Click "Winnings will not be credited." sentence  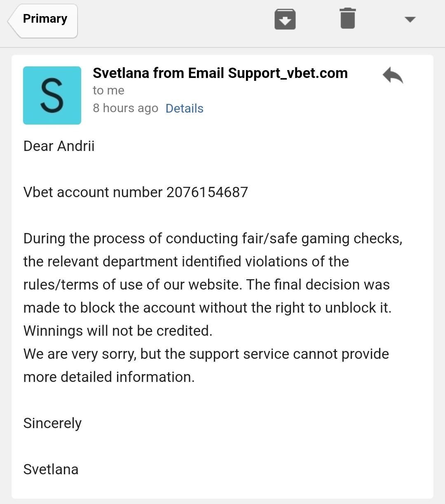(118, 331)
